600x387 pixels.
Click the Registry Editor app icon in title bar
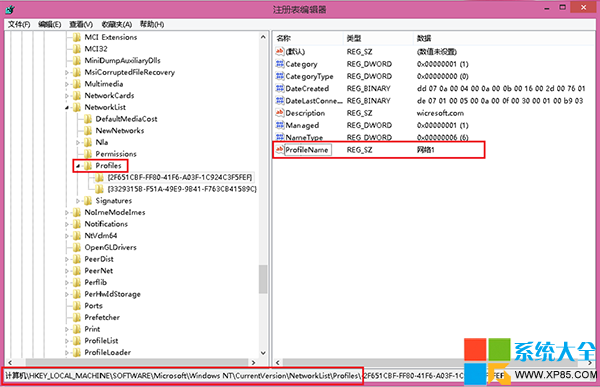(x=10, y=9)
